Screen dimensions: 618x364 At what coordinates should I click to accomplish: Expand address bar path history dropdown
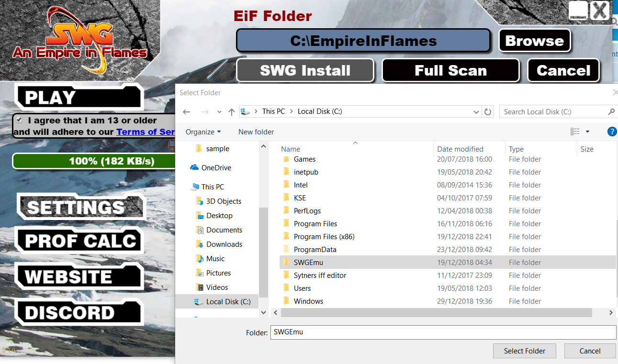tap(476, 112)
